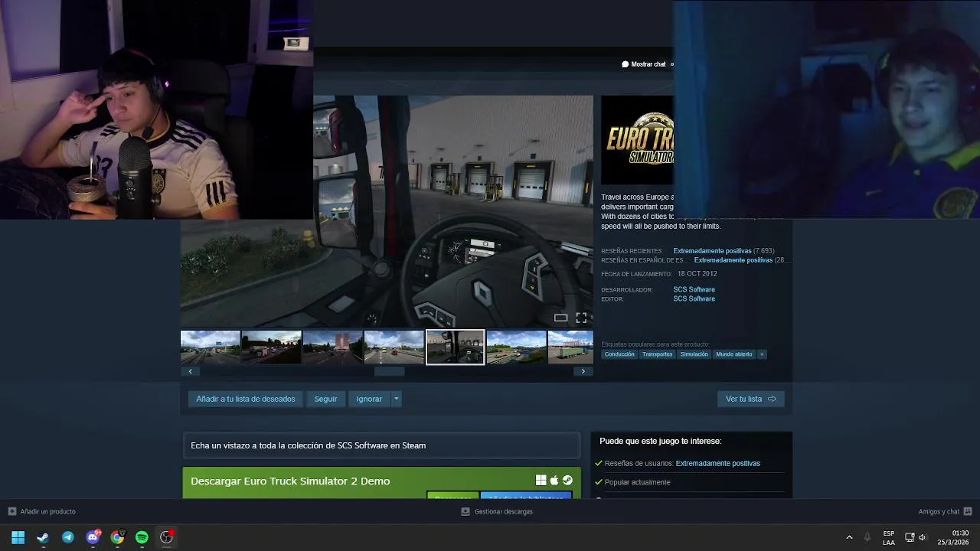Open the OBS recording app in taskbar

tap(166, 537)
